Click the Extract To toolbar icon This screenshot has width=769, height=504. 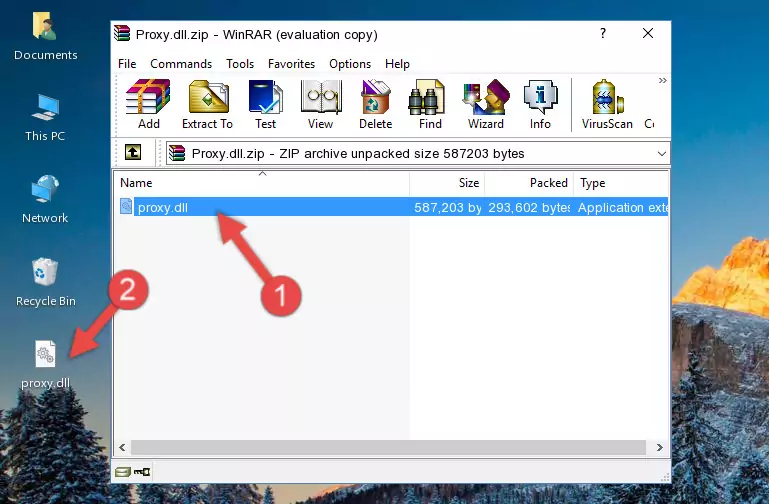(207, 104)
